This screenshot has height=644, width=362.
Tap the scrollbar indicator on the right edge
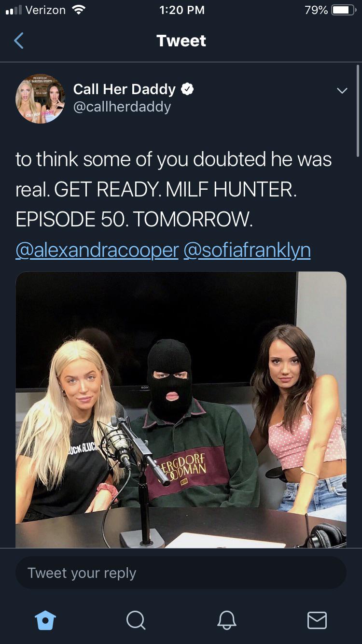click(358, 111)
